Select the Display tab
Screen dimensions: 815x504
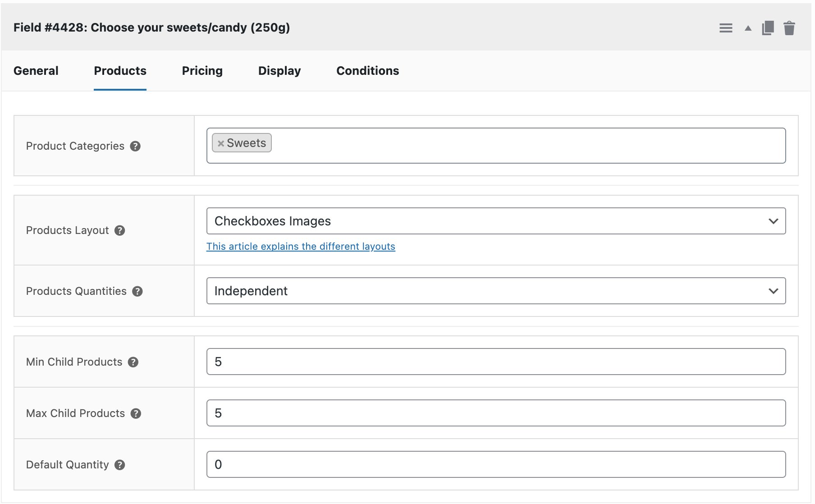(279, 71)
